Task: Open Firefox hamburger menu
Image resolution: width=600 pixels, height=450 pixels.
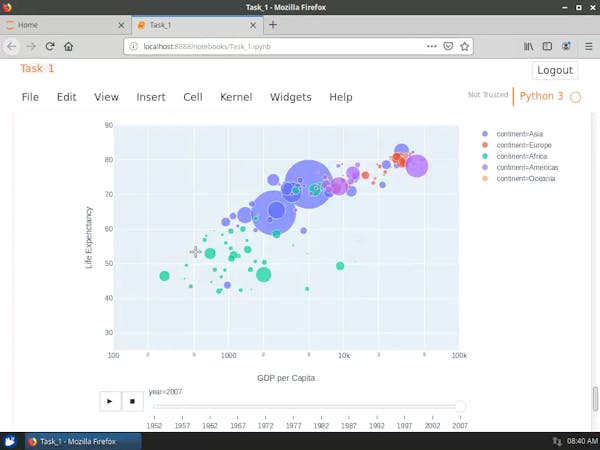Action: coord(589,46)
